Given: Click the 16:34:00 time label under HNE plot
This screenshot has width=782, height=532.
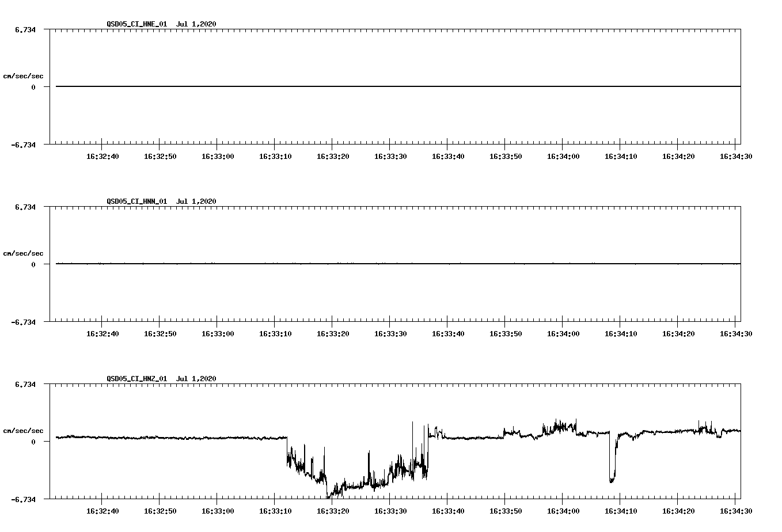Looking at the screenshot, I should tap(563, 157).
